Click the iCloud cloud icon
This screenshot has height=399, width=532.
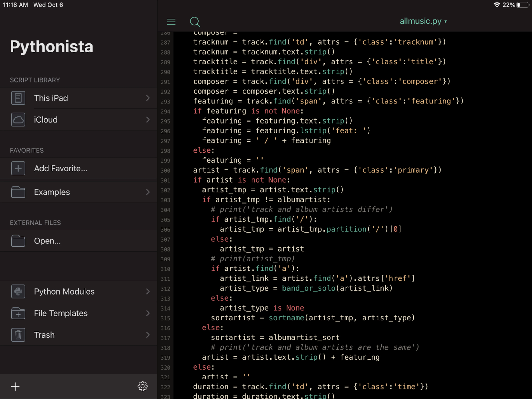point(18,120)
